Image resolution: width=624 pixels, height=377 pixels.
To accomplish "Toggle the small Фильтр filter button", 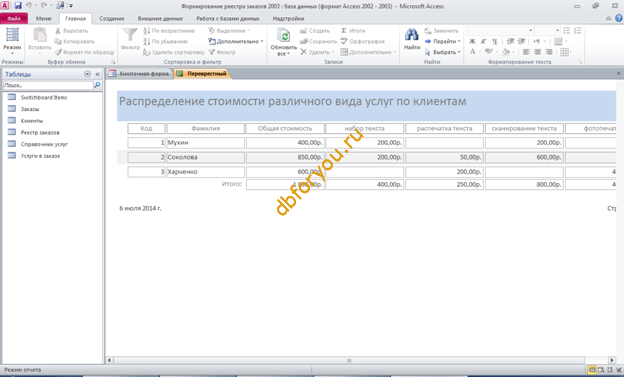I will point(222,52).
